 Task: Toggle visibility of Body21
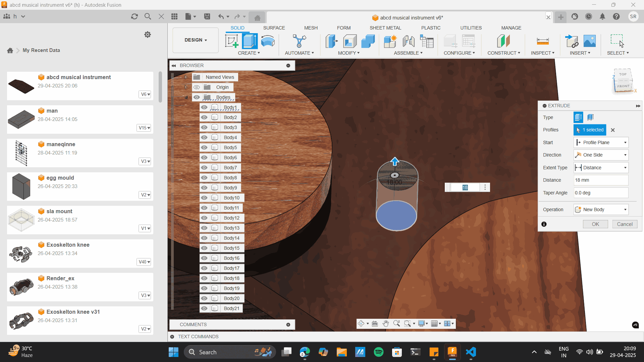pyautogui.click(x=204, y=308)
